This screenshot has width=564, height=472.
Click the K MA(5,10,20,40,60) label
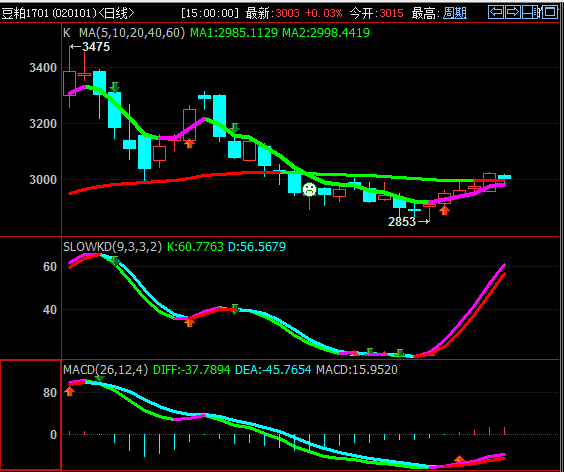click(x=124, y=33)
